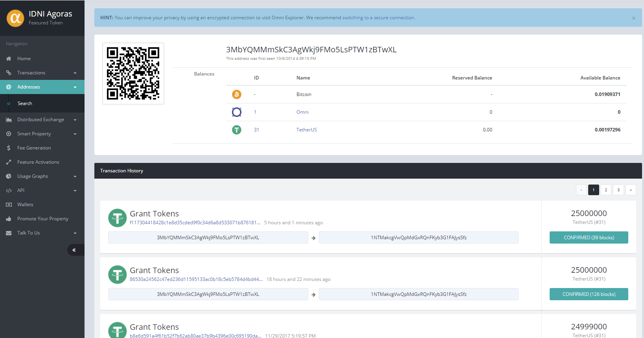644x338 pixels.
Task: Click the Transactions chain icon
Action: coord(9,73)
